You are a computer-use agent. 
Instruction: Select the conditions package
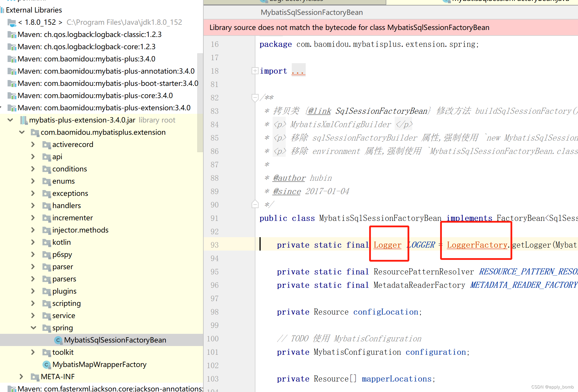click(70, 169)
